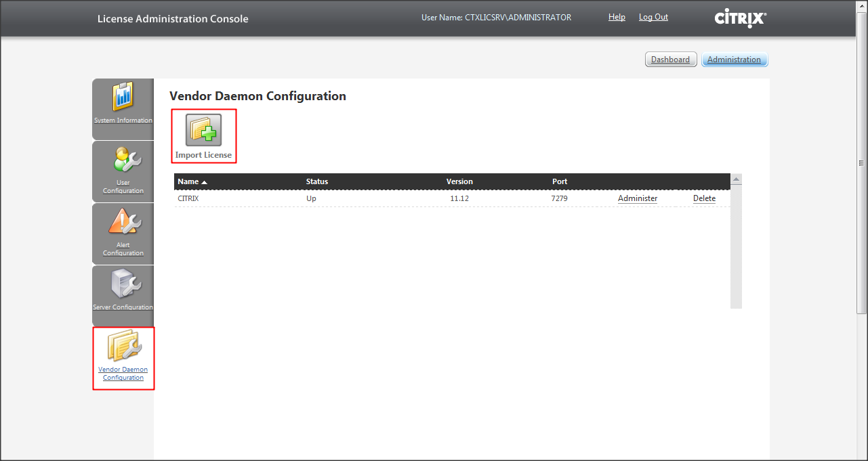Click the Port column header
868x461 pixels.
pyautogui.click(x=560, y=181)
